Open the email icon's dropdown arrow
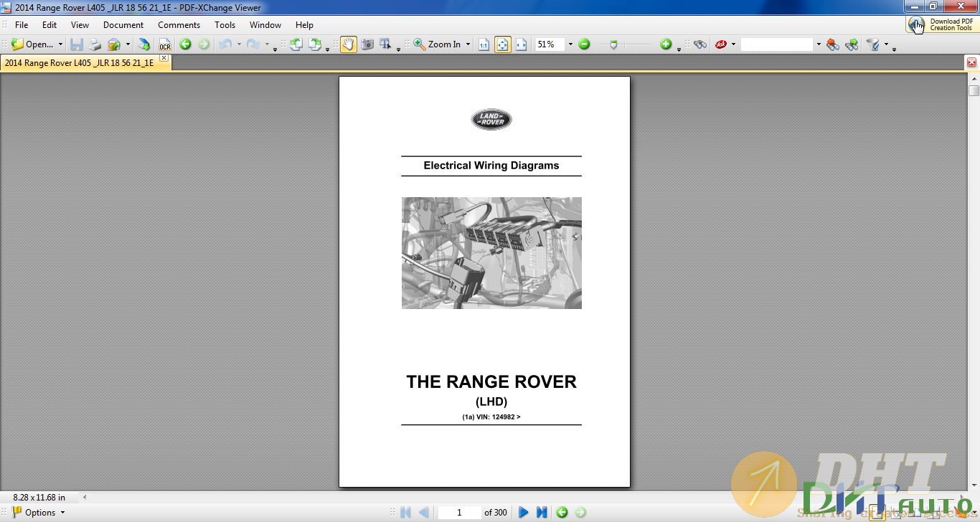The width and height of the screenshot is (980, 522). tap(128, 44)
